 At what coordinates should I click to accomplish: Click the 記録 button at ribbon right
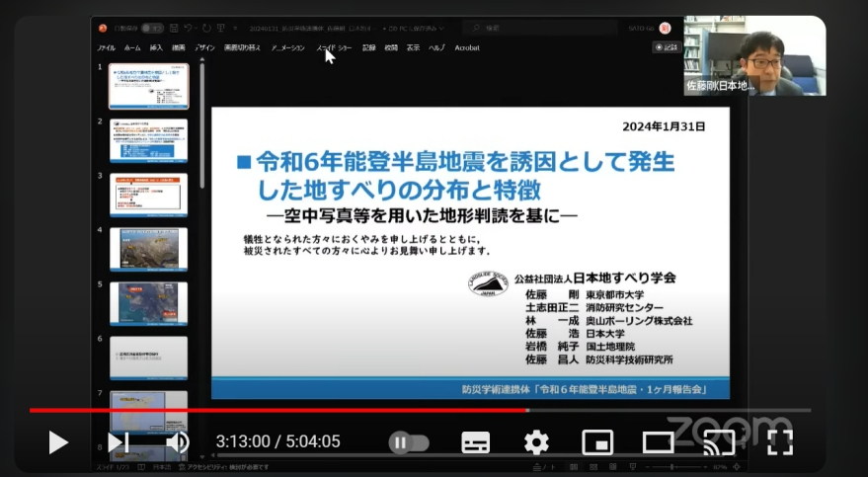667,47
